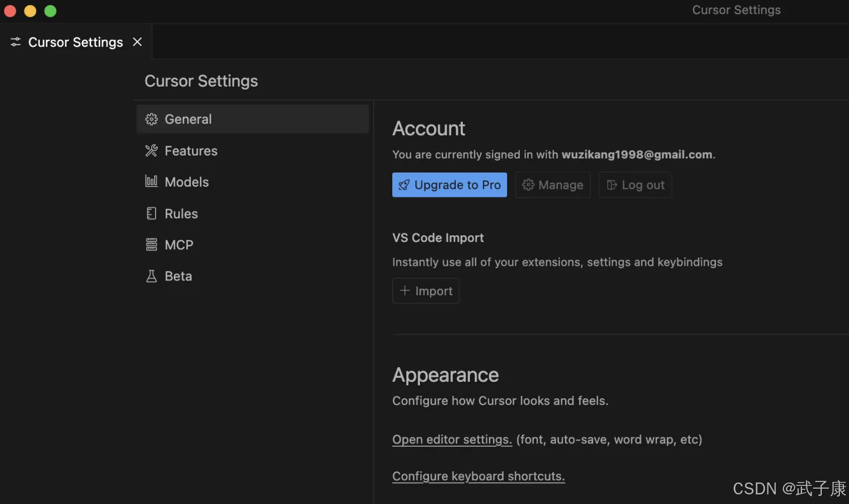Click the bar chart icon beside Models

[x=151, y=182]
